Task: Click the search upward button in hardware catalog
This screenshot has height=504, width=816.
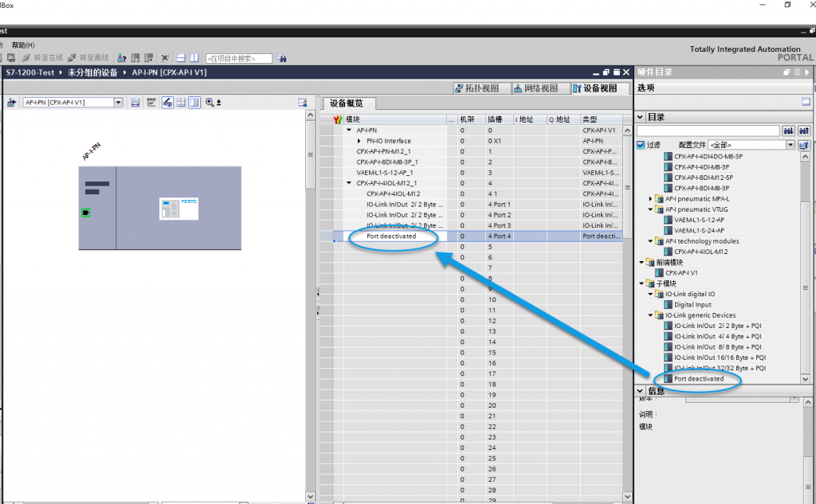Action: (804, 131)
